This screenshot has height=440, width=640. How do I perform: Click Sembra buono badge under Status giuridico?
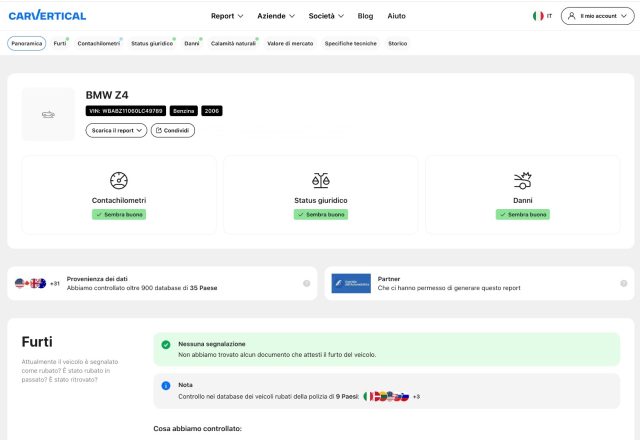tap(321, 214)
